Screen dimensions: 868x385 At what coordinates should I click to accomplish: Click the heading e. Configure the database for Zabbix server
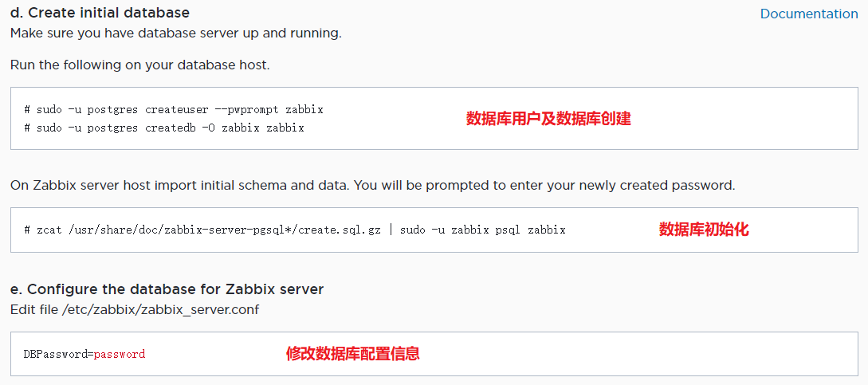[167, 289]
